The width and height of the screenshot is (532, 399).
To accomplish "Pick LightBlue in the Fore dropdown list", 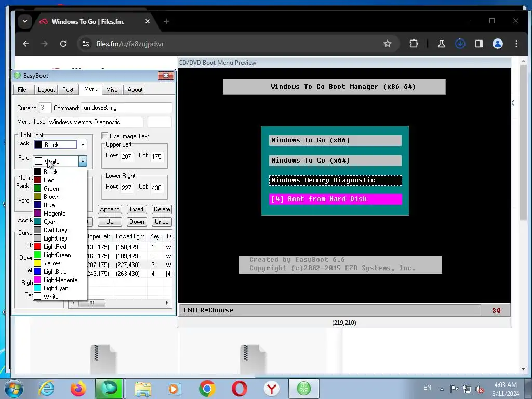I will pos(60,271).
